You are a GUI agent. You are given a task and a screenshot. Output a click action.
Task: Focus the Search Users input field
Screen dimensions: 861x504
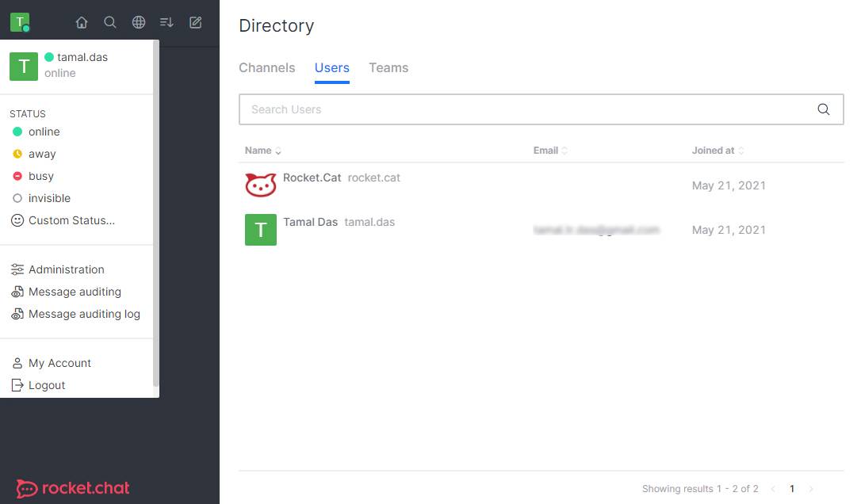coord(523,109)
